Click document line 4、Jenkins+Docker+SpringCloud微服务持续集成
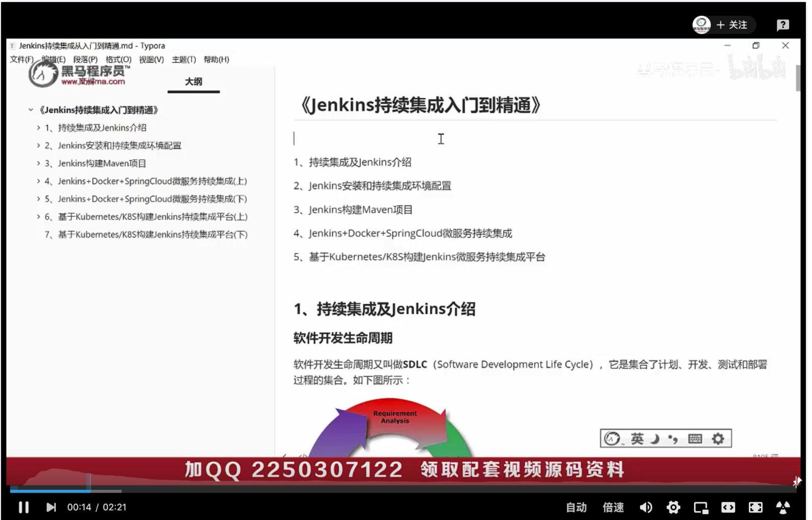The height and width of the screenshot is (520, 812). [403, 233]
